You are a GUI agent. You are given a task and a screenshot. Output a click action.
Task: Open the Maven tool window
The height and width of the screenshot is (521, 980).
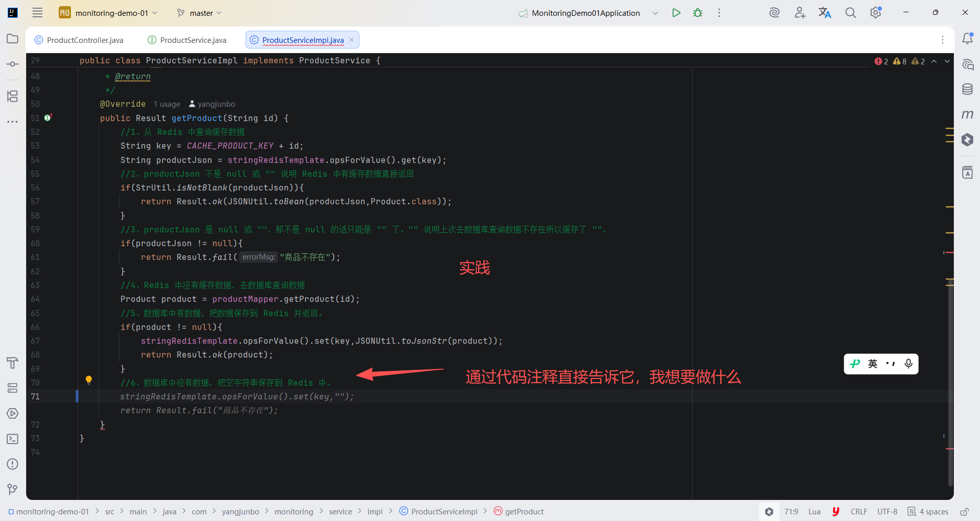(967, 114)
